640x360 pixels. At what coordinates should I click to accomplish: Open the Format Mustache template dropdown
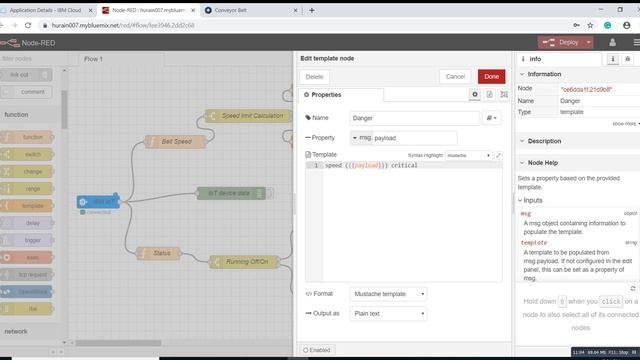388,294
